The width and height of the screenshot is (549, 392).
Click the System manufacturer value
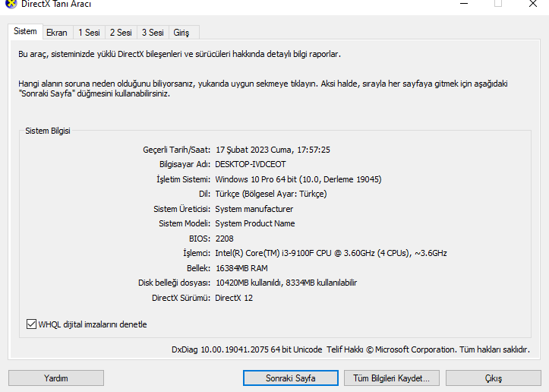pos(254,209)
